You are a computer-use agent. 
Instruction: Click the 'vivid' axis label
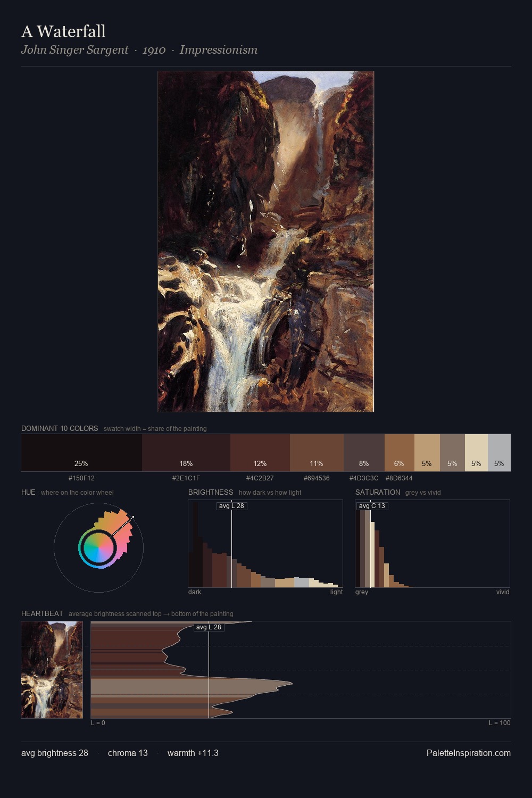(x=503, y=592)
